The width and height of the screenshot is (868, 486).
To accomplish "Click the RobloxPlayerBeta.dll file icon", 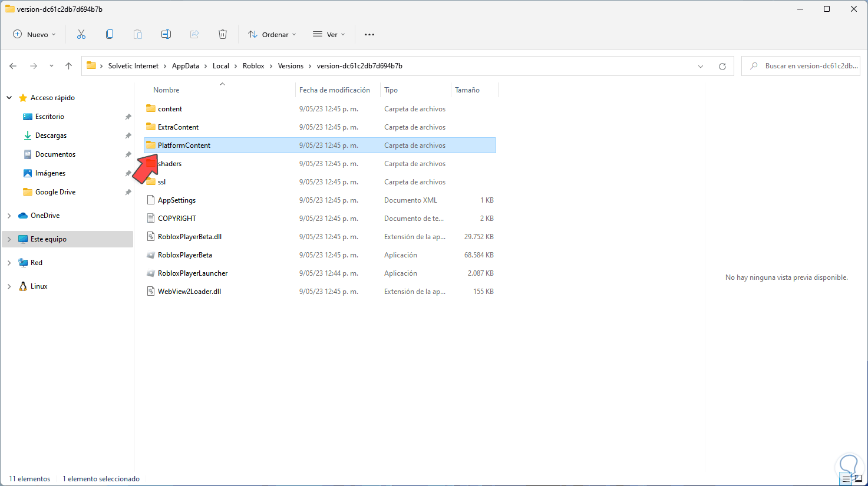I will [151, 236].
